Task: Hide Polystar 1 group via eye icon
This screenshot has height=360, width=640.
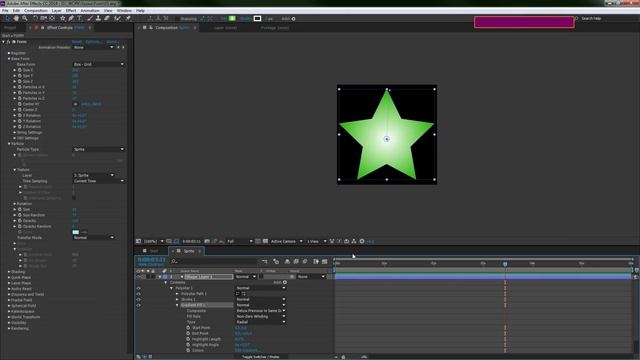Action: click(x=138, y=288)
